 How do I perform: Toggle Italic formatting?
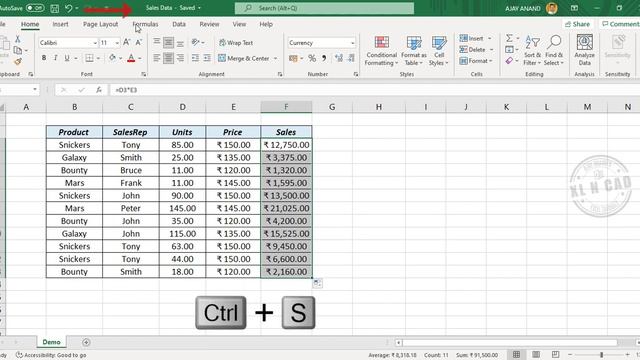pyautogui.click(x=55, y=58)
